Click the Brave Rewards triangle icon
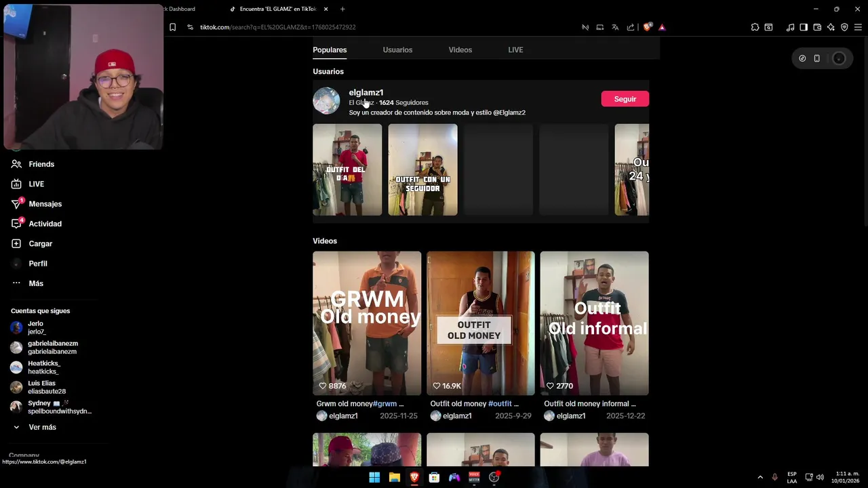Screen dimensions: 868x488 click(x=662, y=27)
